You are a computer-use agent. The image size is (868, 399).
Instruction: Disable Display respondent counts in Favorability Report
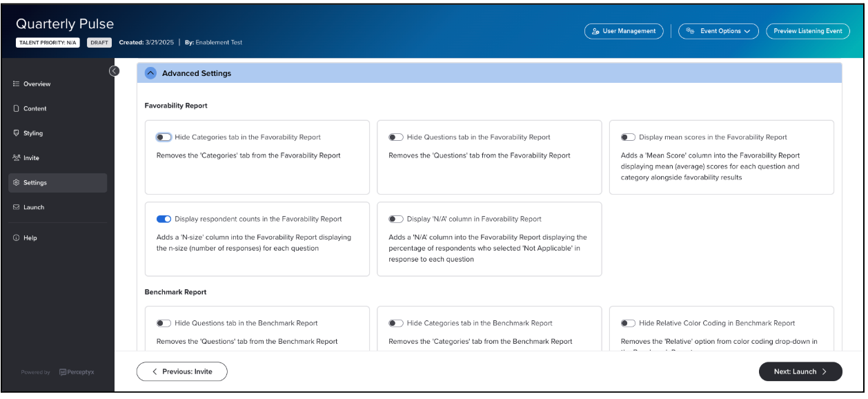(164, 219)
